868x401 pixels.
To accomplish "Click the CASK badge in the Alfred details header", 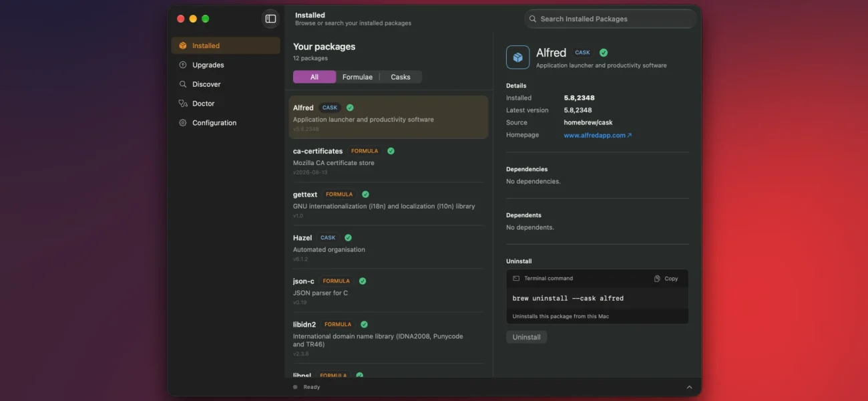I will (x=583, y=53).
